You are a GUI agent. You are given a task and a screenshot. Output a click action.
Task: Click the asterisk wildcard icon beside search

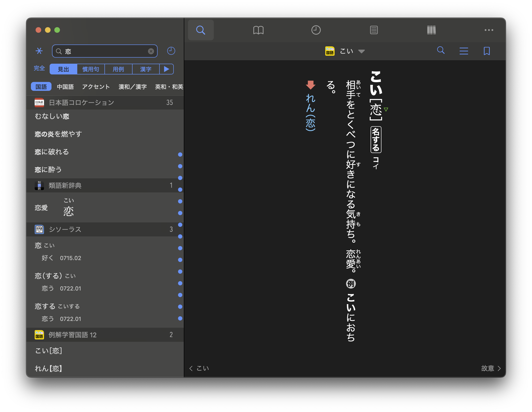pyautogui.click(x=39, y=51)
